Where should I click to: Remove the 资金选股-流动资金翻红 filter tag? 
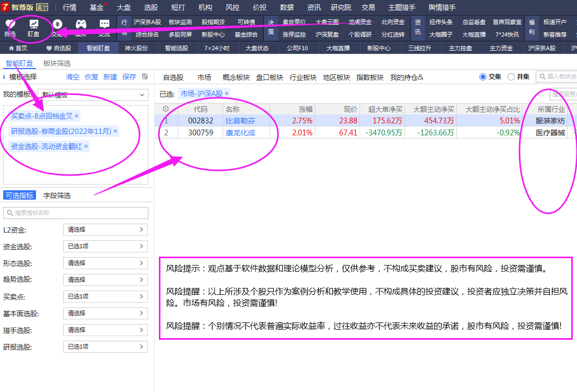pos(86,146)
